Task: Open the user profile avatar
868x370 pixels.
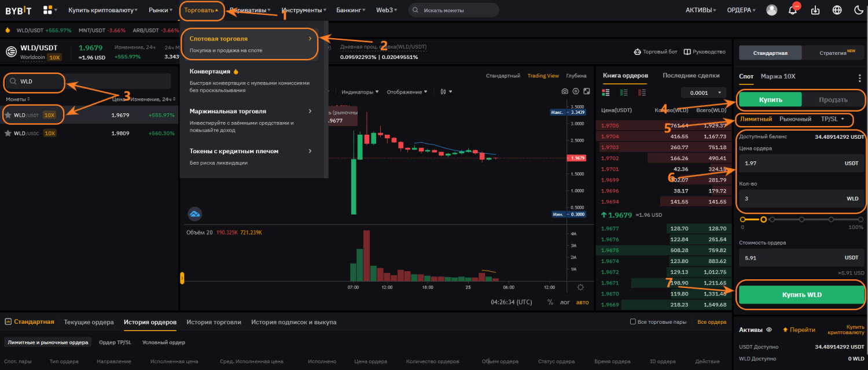Action: click(772, 10)
